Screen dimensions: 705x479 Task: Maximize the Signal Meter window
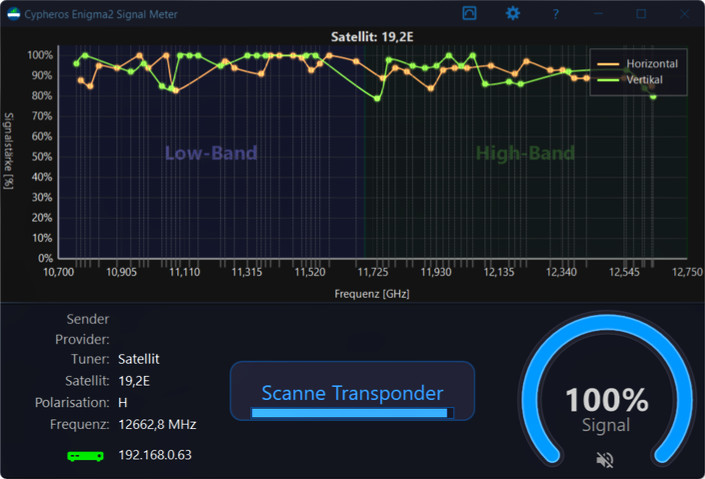pyautogui.click(x=641, y=14)
